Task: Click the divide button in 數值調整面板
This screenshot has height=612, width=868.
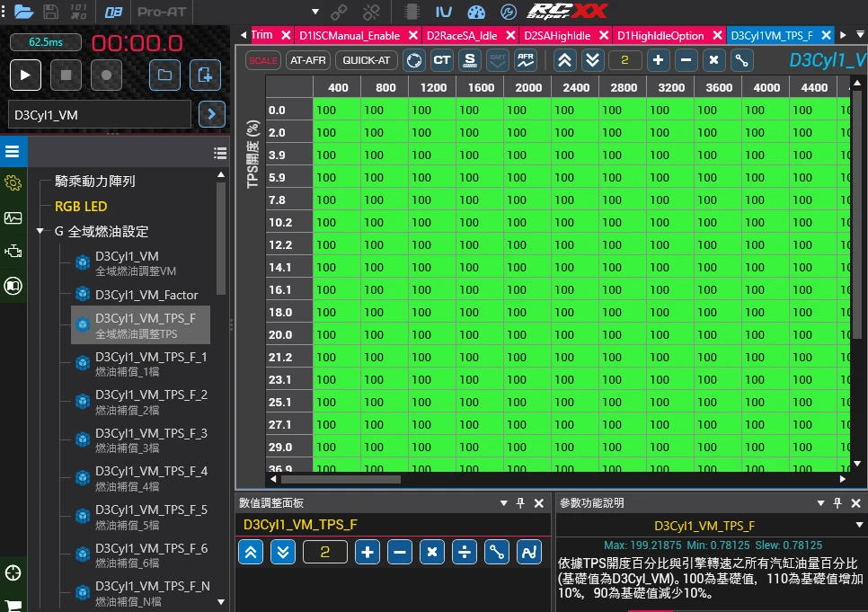Action: [x=465, y=552]
